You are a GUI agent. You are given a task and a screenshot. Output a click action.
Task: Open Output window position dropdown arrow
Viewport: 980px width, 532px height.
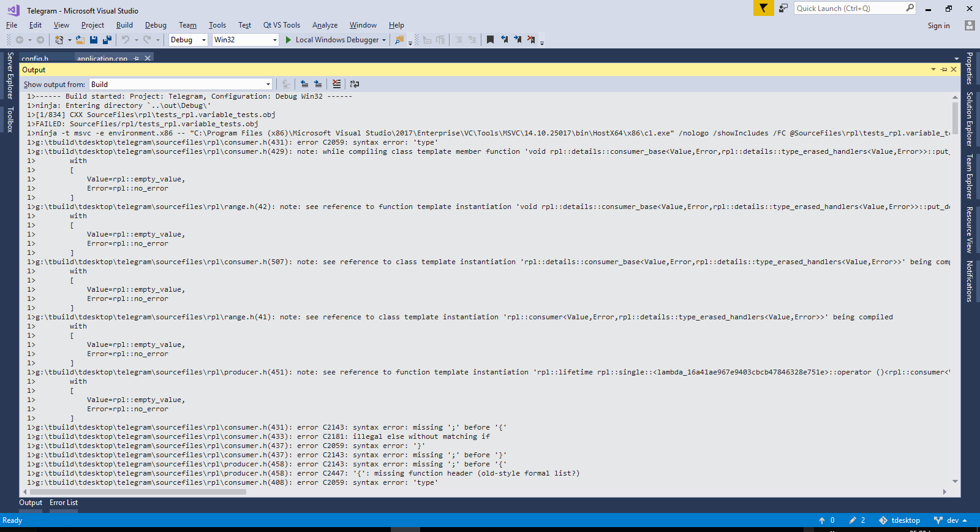[x=933, y=70]
